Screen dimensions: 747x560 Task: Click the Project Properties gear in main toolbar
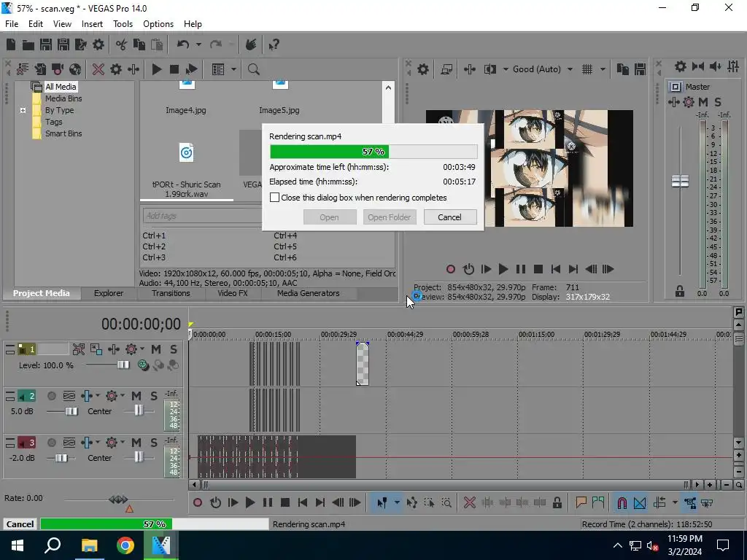click(98, 44)
